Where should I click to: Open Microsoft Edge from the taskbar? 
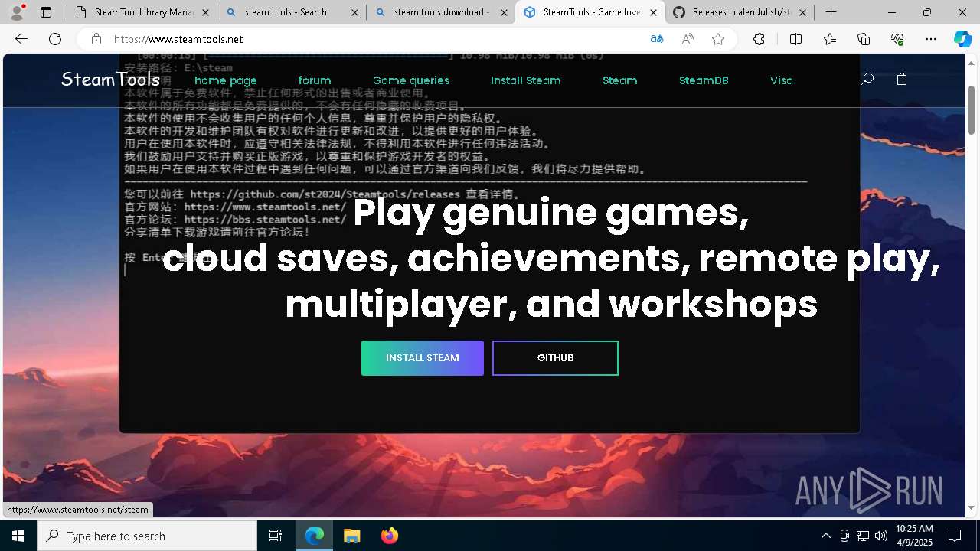(315, 536)
